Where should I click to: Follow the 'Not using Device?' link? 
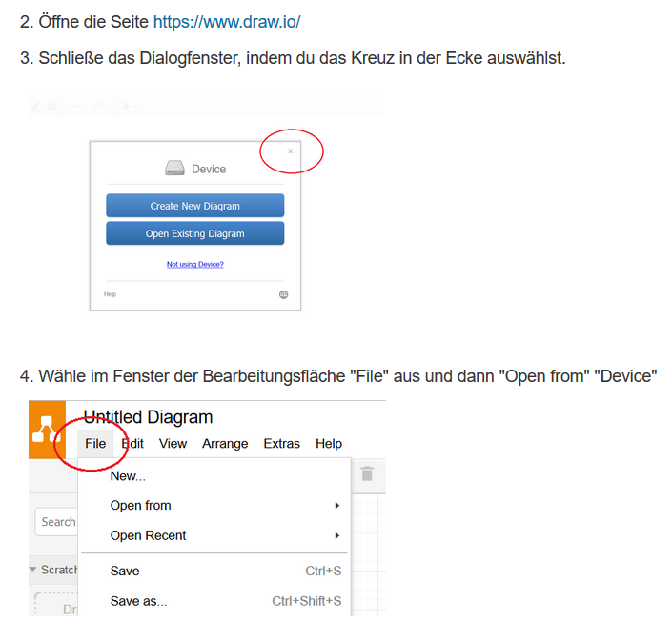click(x=195, y=264)
